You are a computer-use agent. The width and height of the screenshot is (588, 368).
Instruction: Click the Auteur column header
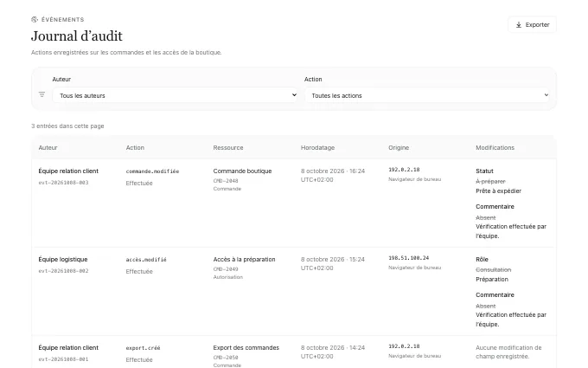click(48, 147)
